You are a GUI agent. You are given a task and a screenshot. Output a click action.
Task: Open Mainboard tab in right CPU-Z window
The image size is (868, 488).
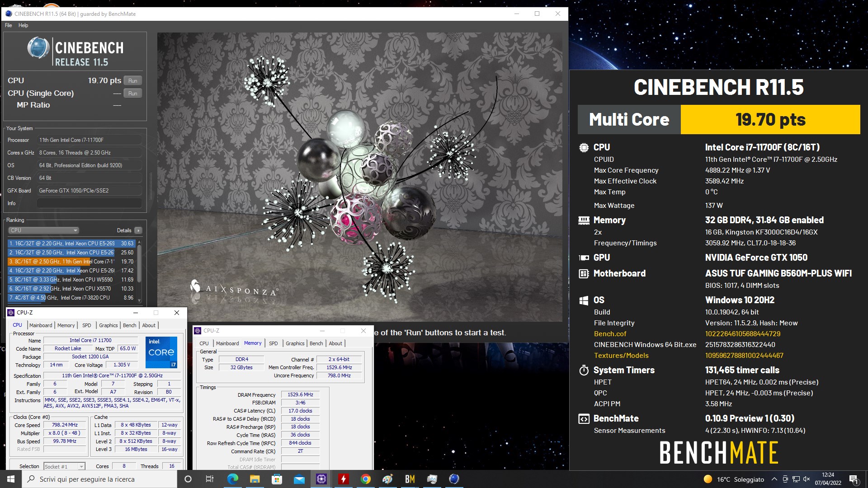pyautogui.click(x=227, y=343)
